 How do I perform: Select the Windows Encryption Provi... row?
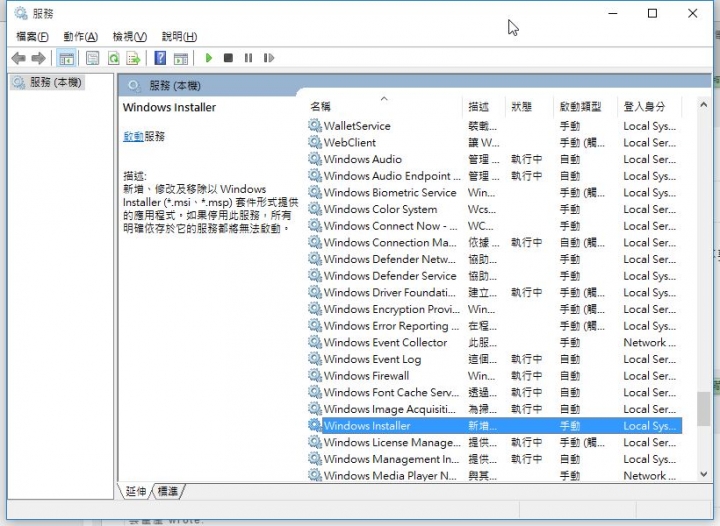pyautogui.click(x=494, y=309)
